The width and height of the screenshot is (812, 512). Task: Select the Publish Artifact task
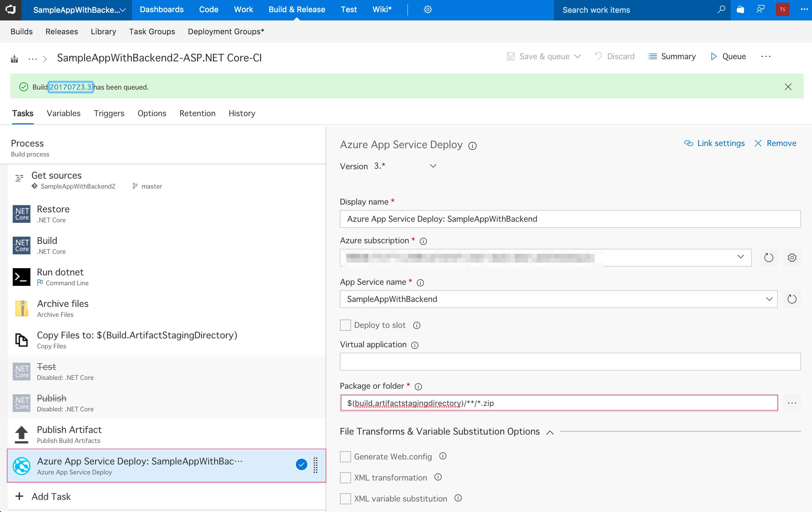click(167, 434)
